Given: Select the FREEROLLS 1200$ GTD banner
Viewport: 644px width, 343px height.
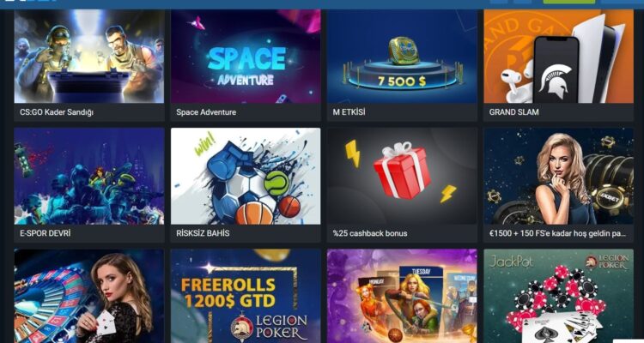Looking at the screenshot, I should pos(246,296).
